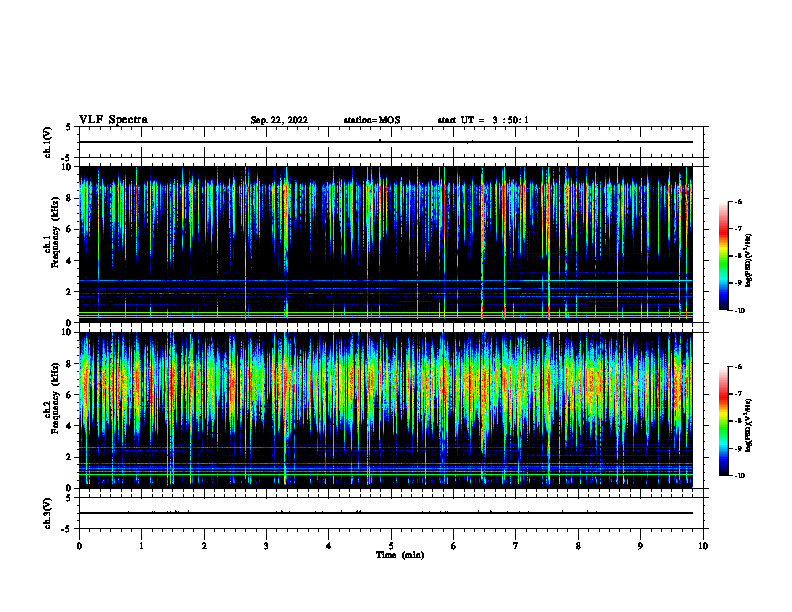Click the log(PSD) label beside ch.1 color bar
Image resolution: width=792 pixels, height=612 pixels.
[x=749, y=261]
